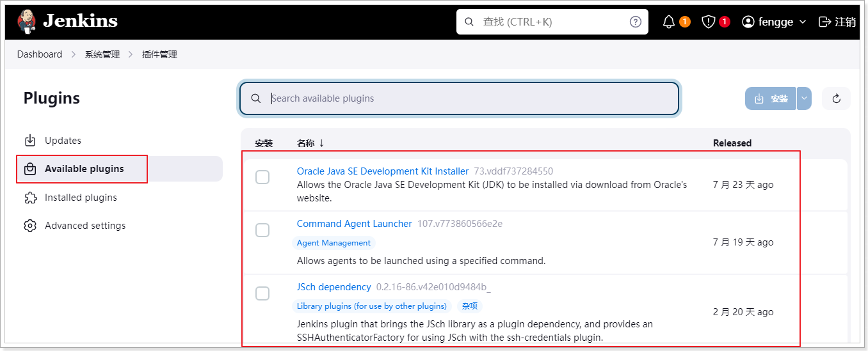Open search help question mark icon

636,22
